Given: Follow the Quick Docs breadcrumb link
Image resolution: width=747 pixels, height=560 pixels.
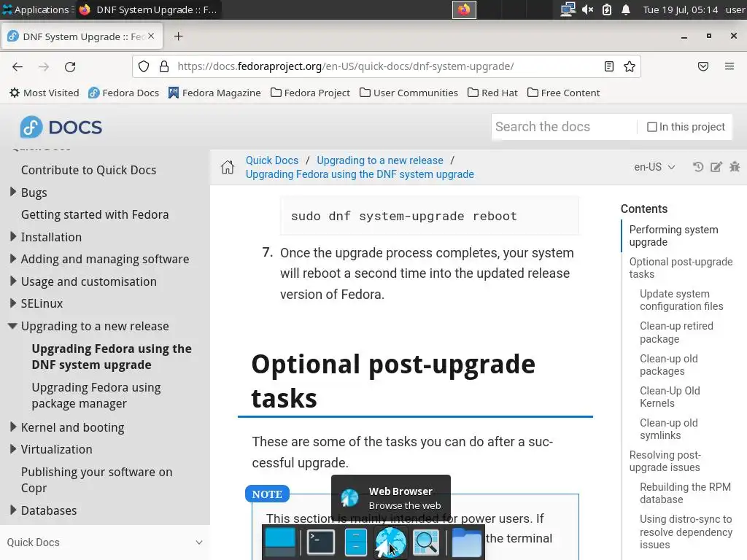Looking at the screenshot, I should point(272,160).
